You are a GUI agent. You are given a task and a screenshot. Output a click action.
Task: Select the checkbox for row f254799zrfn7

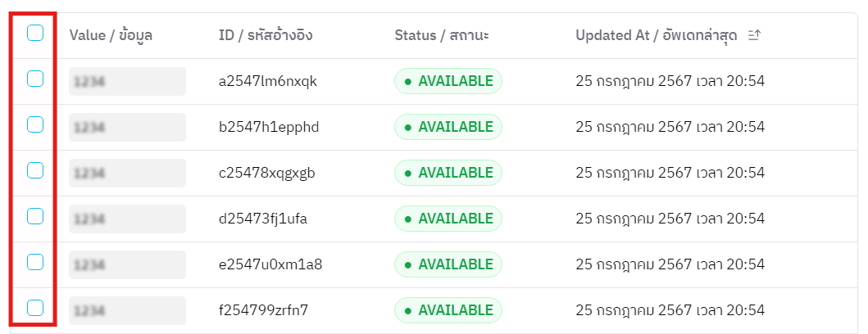click(x=35, y=308)
